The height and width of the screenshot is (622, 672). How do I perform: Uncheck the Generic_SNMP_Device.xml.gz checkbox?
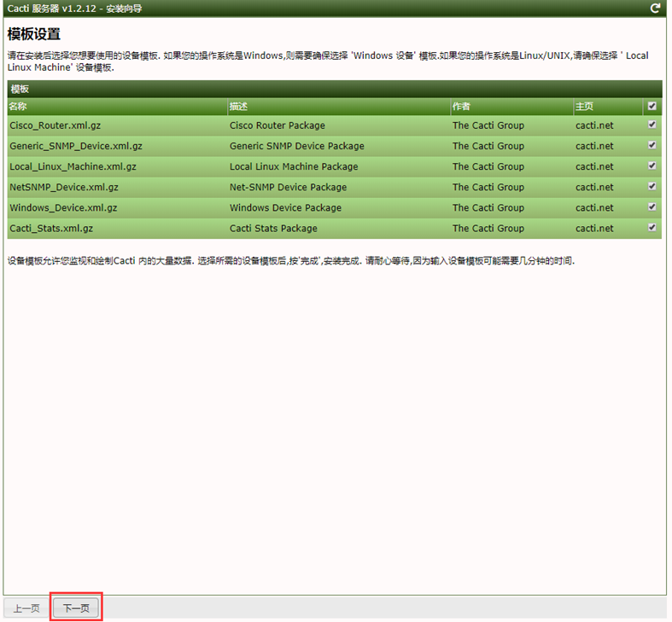[x=652, y=145]
